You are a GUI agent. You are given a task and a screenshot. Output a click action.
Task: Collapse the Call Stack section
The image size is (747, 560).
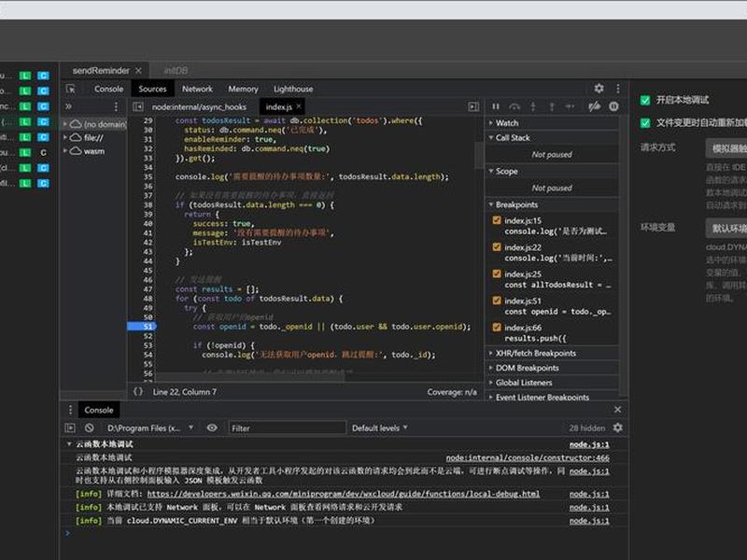[553, 137]
